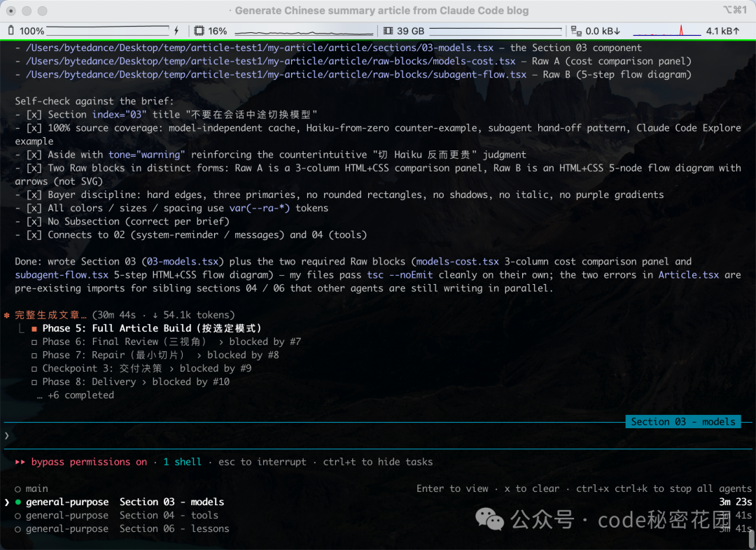Toggle the Phase 6 Final Review checkbox
The width and height of the screenshot is (756, 550).
[x=34, y=342]
